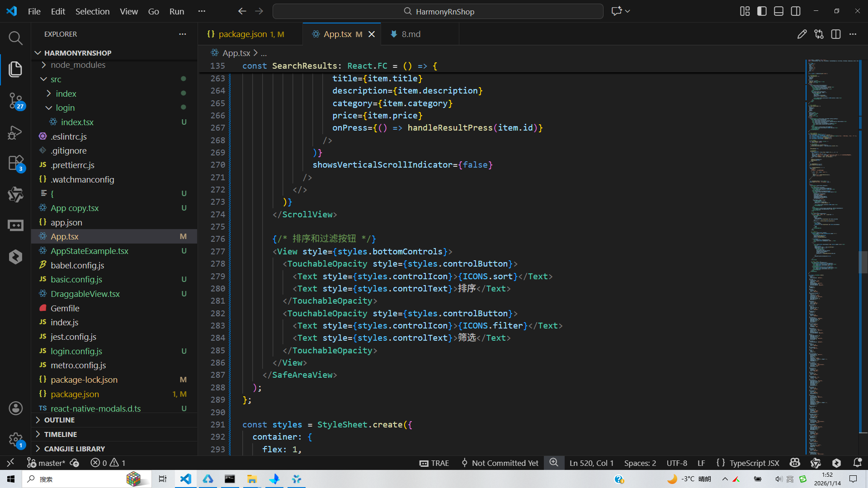Image resolution: width=868 pixels, height=488 pixels.
Task: Open the Search view in activity bar
Action: pos(15,38)
